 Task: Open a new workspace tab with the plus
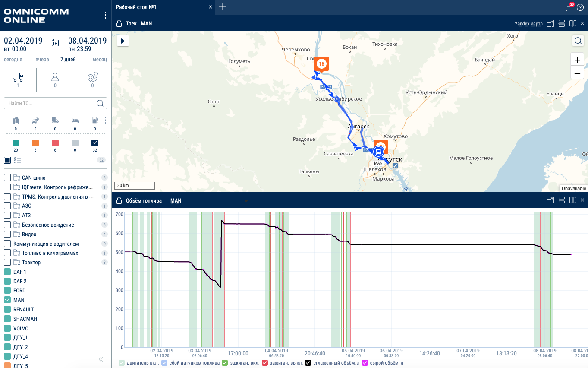click(222, 7)
